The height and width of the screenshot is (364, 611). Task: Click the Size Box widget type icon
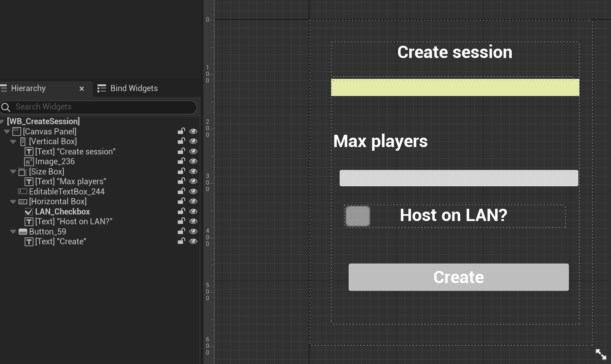point(23,172)
